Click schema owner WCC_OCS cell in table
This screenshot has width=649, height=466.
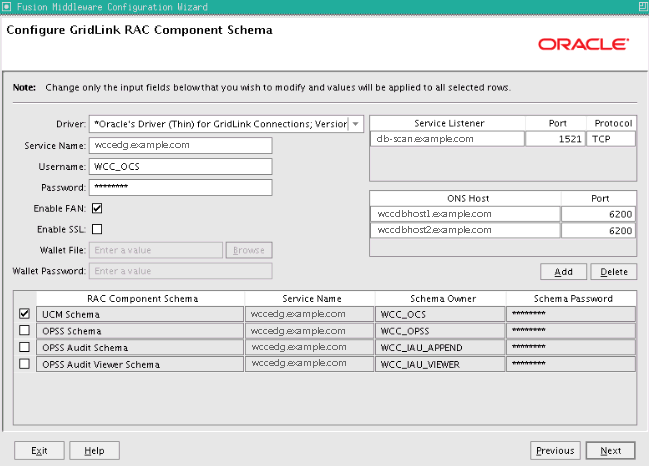[440, 314]
